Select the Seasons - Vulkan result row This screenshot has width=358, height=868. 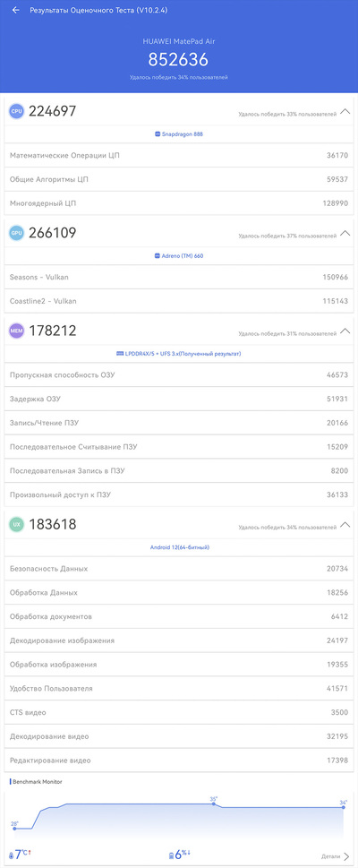[179, 277]
